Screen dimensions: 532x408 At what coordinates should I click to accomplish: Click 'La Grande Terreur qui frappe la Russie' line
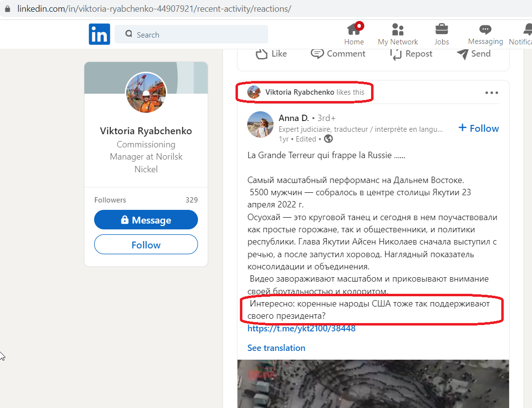click(326, 156)
